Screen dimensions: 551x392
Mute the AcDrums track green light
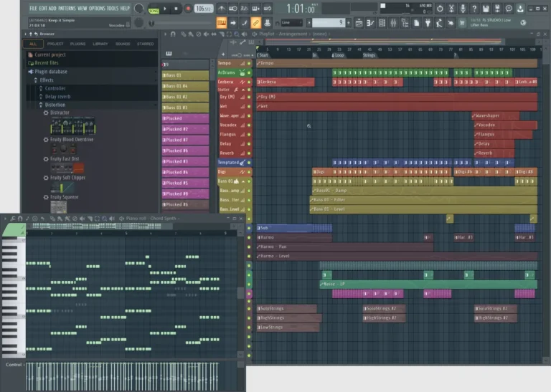tap(249, 72)
